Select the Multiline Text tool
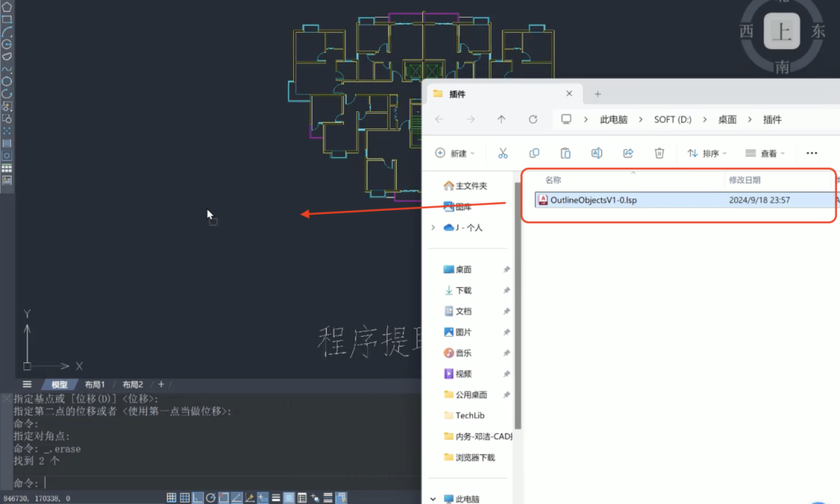The image size is (840, 504). (7, 180)
